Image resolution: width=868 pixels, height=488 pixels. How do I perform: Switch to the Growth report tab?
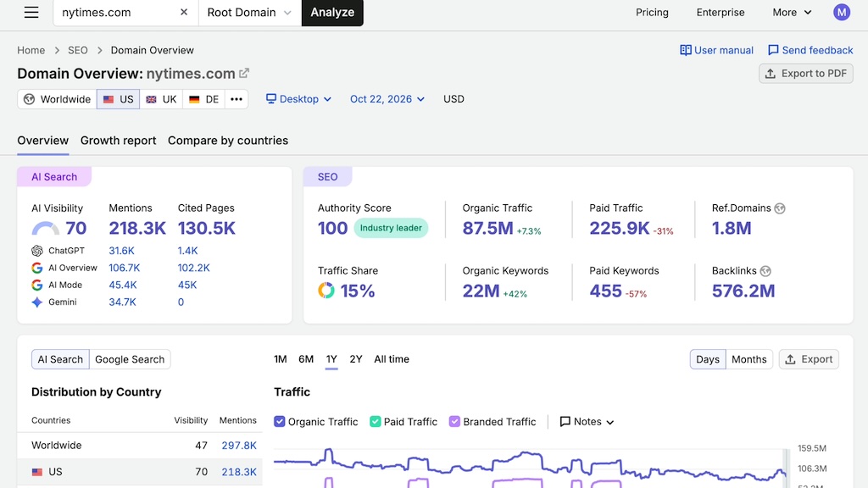[x=118, y=141]
